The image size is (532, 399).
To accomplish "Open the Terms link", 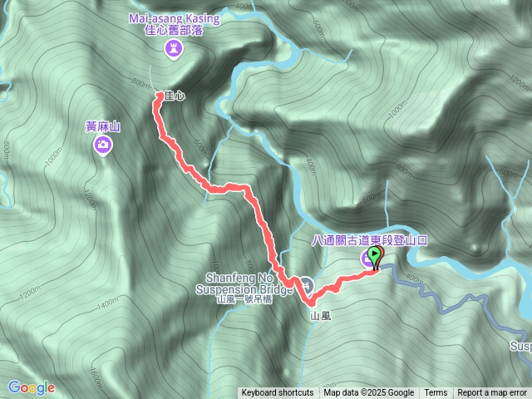I will coord(436,393).
